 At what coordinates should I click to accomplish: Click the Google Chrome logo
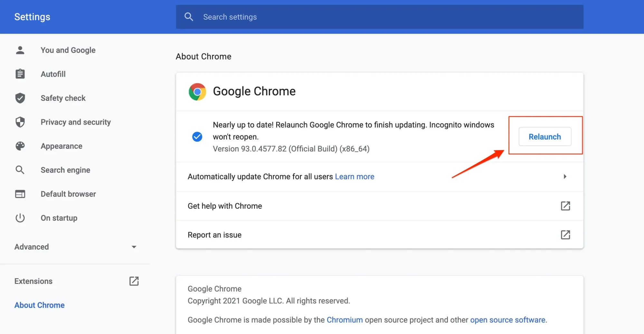tap(197, 92)
